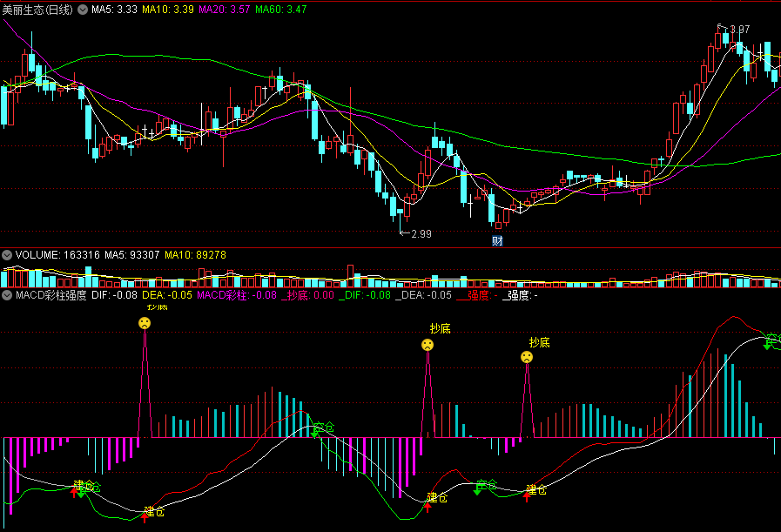
Task: Click the red arrow beside the second 建仓 signal
Action: [x=145, y=518]
